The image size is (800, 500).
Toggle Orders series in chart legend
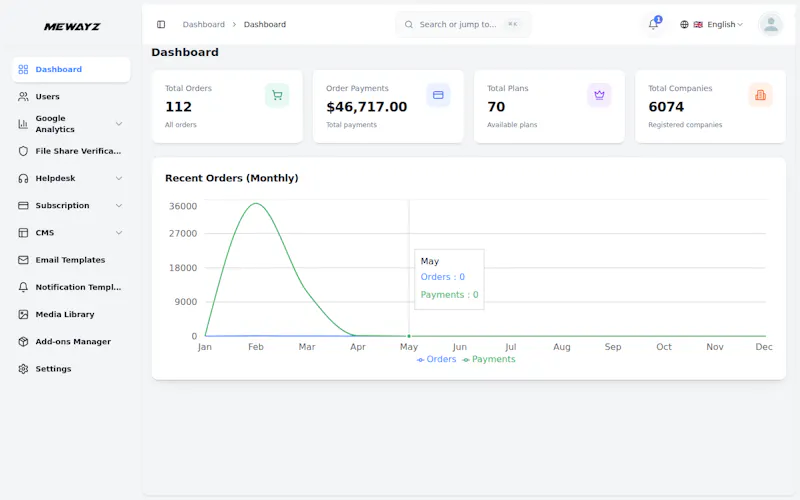436,359
